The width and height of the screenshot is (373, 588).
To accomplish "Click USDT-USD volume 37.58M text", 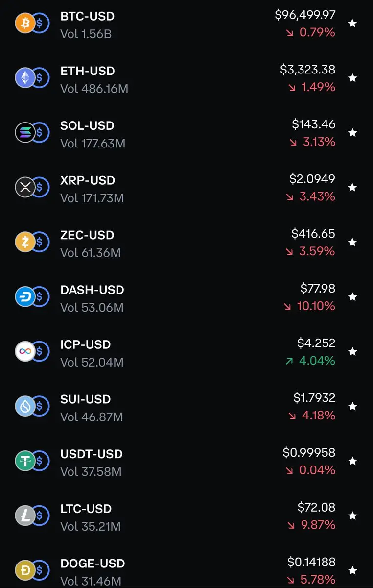I will (91, 472).
